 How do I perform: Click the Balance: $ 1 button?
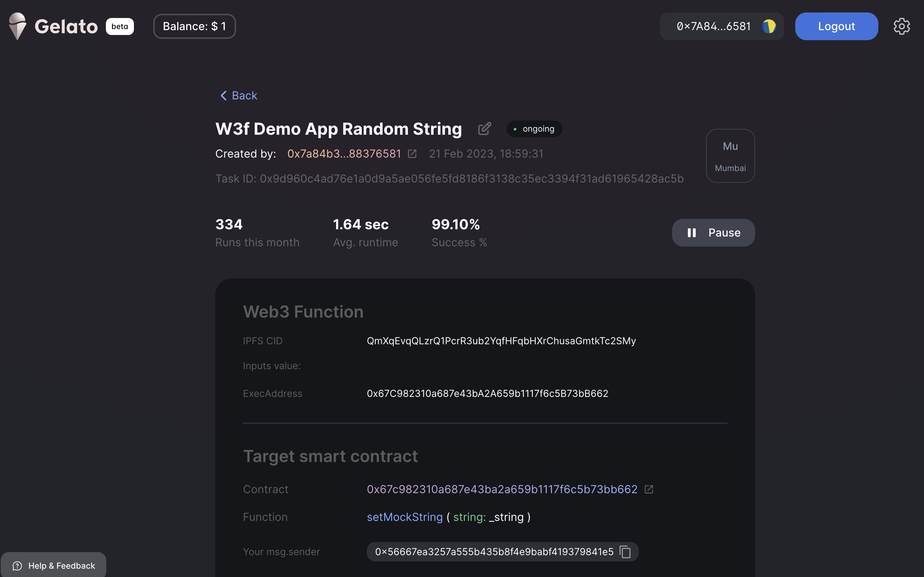(194, 26)
